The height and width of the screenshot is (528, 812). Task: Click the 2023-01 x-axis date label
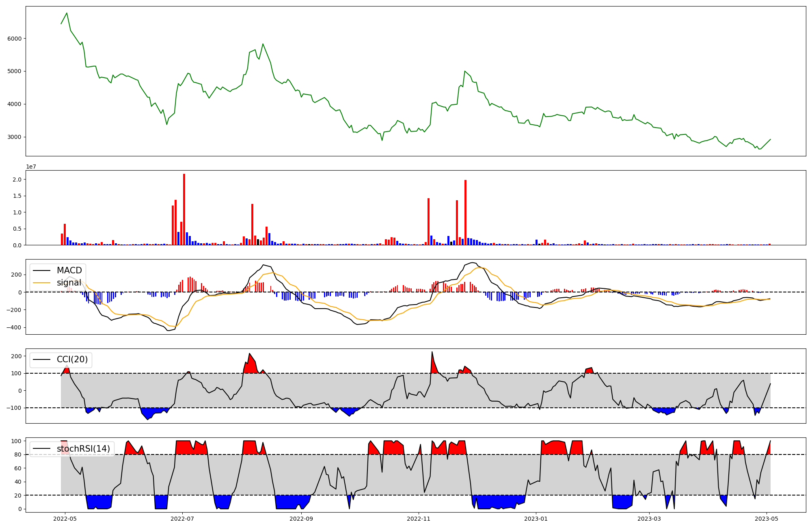536,519
